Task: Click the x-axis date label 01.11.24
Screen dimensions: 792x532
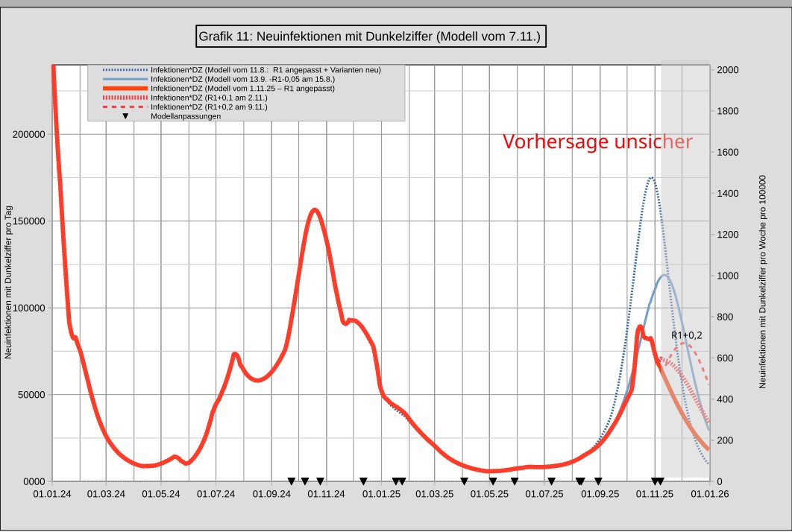Action: pyautogui.click(x=327, y=494)
